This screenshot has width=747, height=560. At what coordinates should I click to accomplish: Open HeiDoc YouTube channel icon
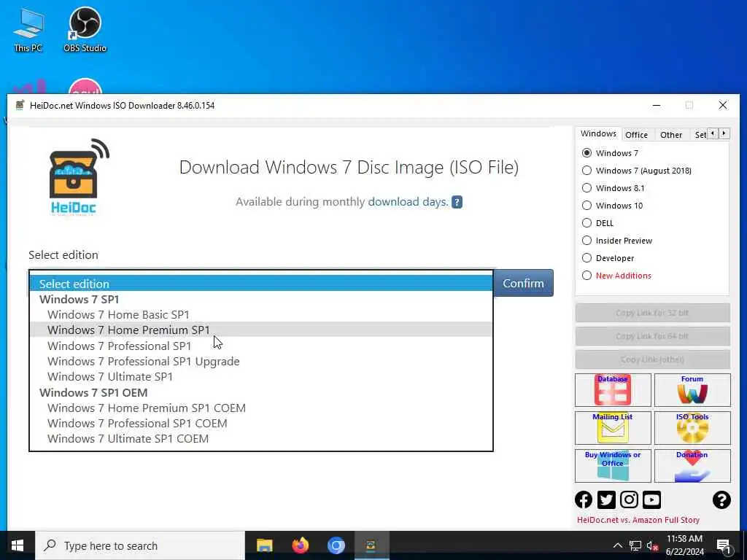[x=651, y=499]
